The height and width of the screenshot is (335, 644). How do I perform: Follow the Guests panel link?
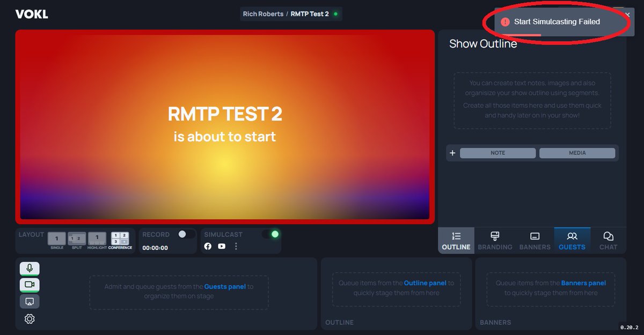tap(225, 287)
